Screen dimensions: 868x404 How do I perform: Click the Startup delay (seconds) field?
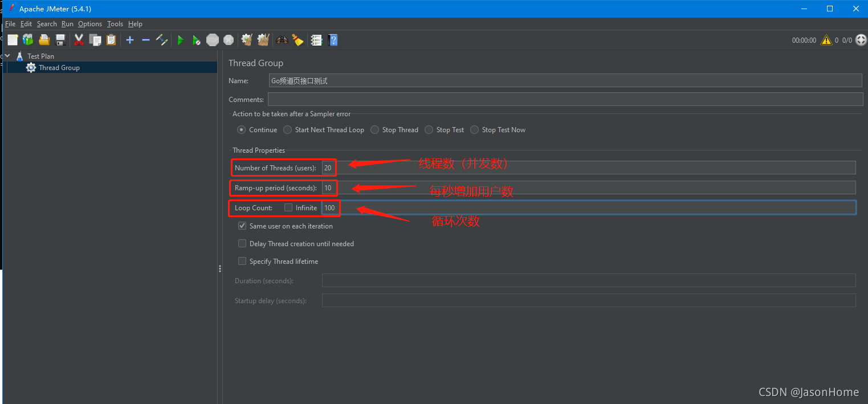click(589, 300)
